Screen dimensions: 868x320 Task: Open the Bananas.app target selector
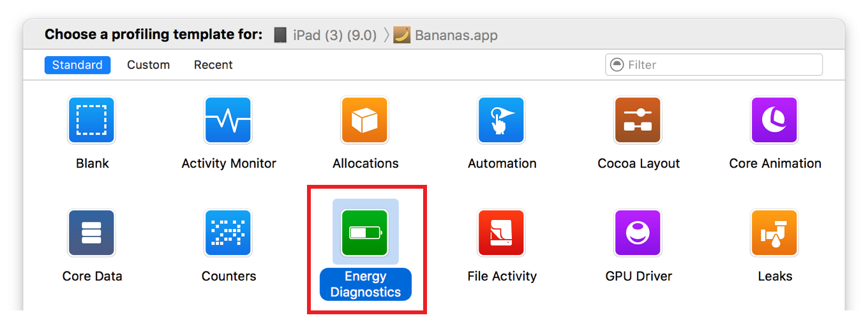tap(445, 35)
